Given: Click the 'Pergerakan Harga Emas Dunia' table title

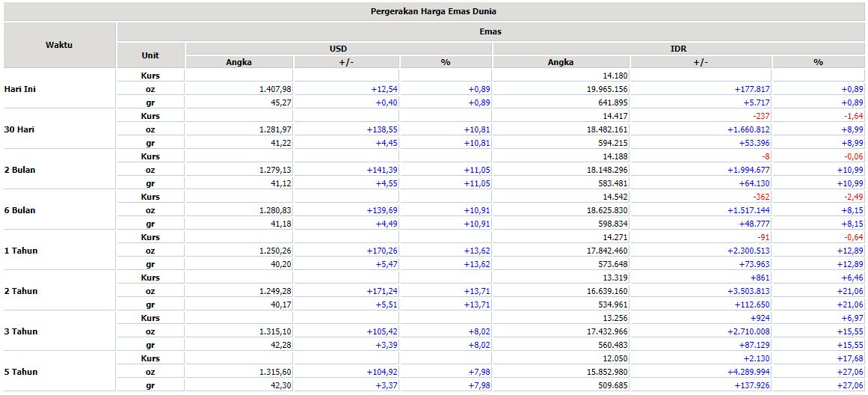Looking at the screenshot, I should pyautogui.click(x=434, y=11).
